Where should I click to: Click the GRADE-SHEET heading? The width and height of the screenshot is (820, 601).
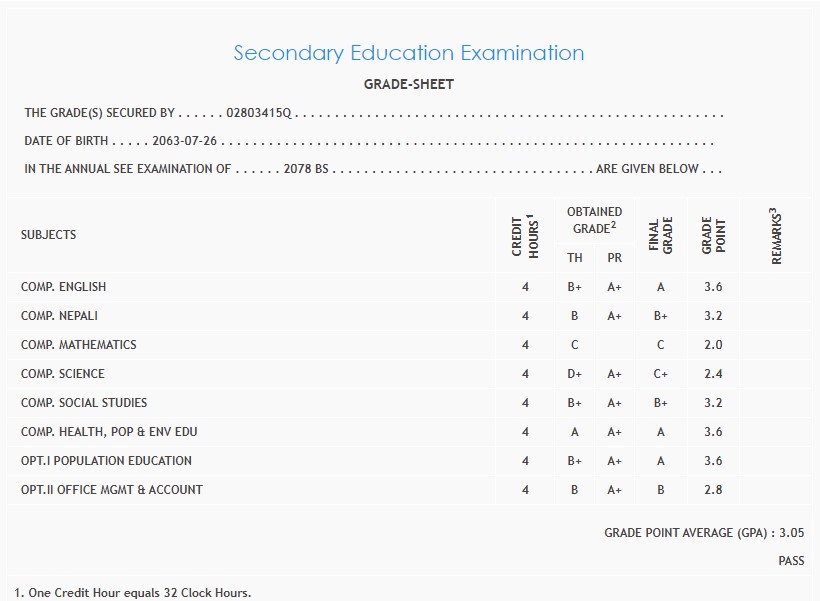point(408,85)
